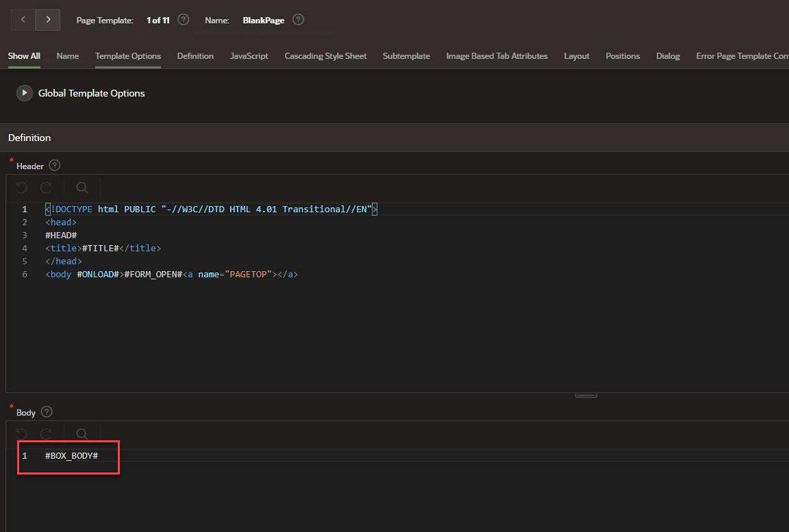Open the Template Options tab
The image size is (789, 532).
click(x=128, y=56)
